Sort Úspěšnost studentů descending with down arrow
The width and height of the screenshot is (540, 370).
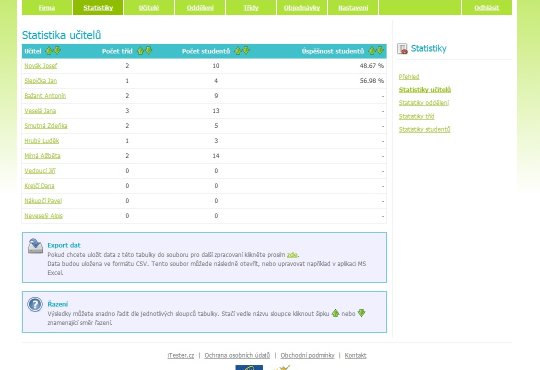pyautogui.click(x=380, y=50)
